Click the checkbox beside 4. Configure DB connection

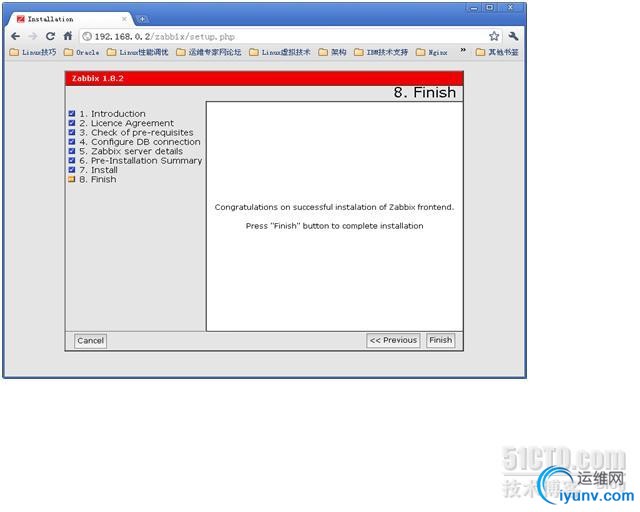point(72,142)
